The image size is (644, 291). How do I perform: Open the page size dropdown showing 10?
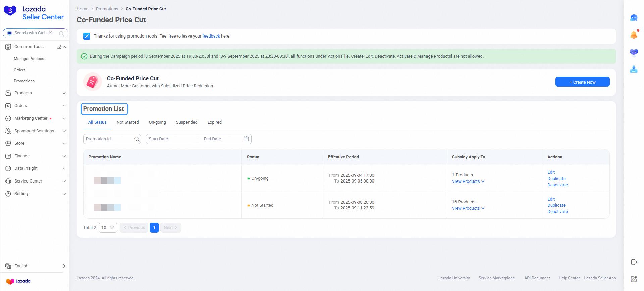click(x=108, y=228)
